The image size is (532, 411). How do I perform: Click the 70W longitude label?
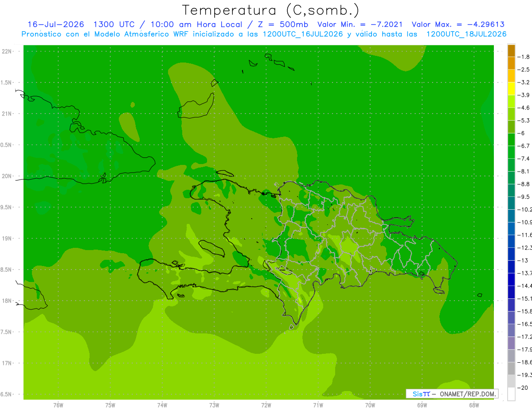(370, 405)
